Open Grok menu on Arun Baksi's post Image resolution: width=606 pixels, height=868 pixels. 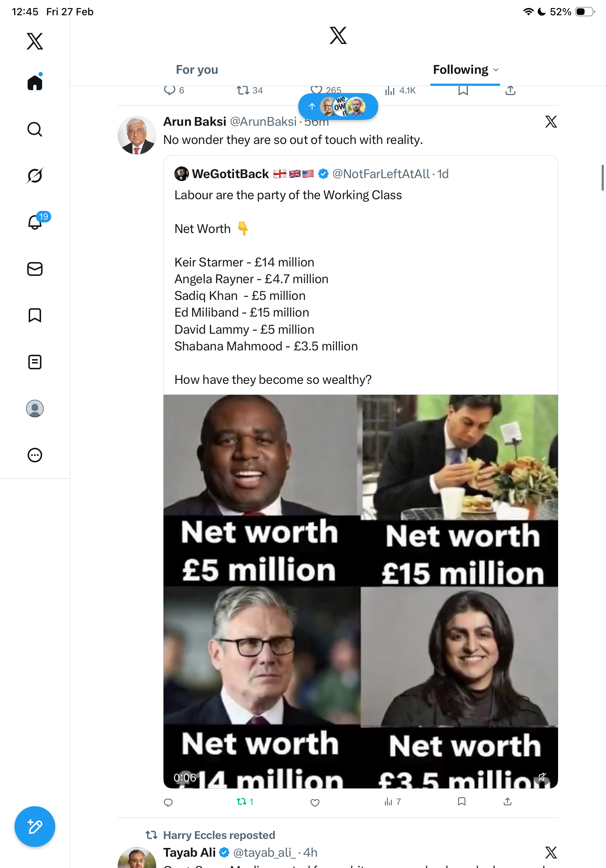[x=551, y=122]
